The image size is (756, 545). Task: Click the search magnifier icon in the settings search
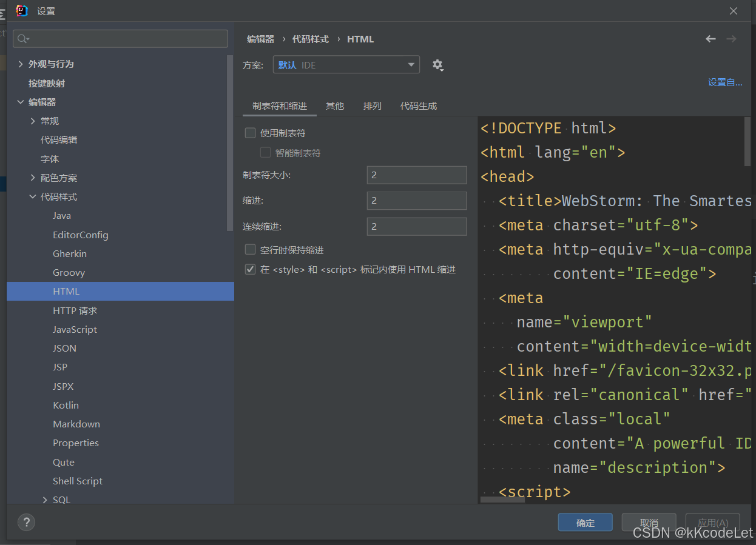(x=22, y=39)
